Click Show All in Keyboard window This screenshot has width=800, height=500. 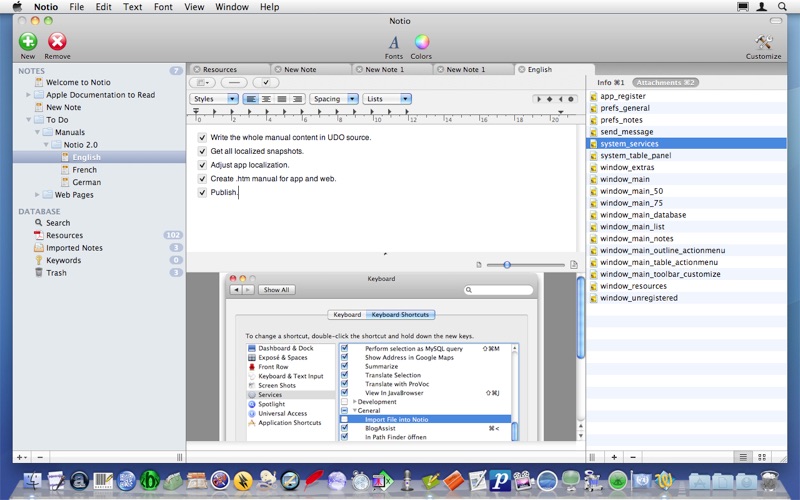pos(277,290)
